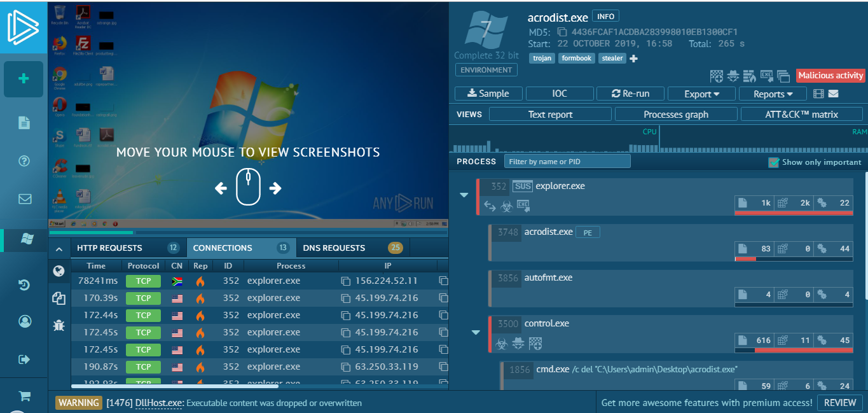
Task: Download the Sample
Action: 488,94
